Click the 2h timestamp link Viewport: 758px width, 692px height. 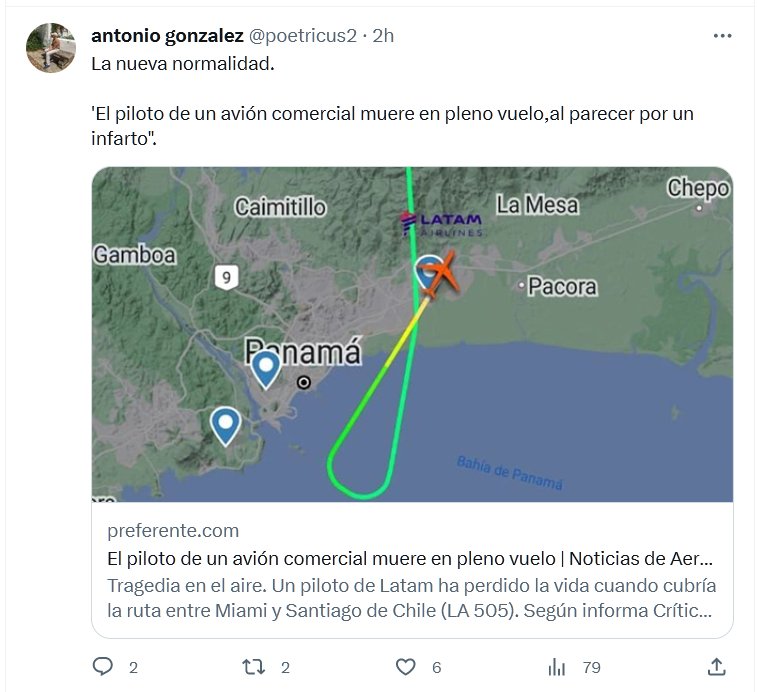tap(383, 36)
